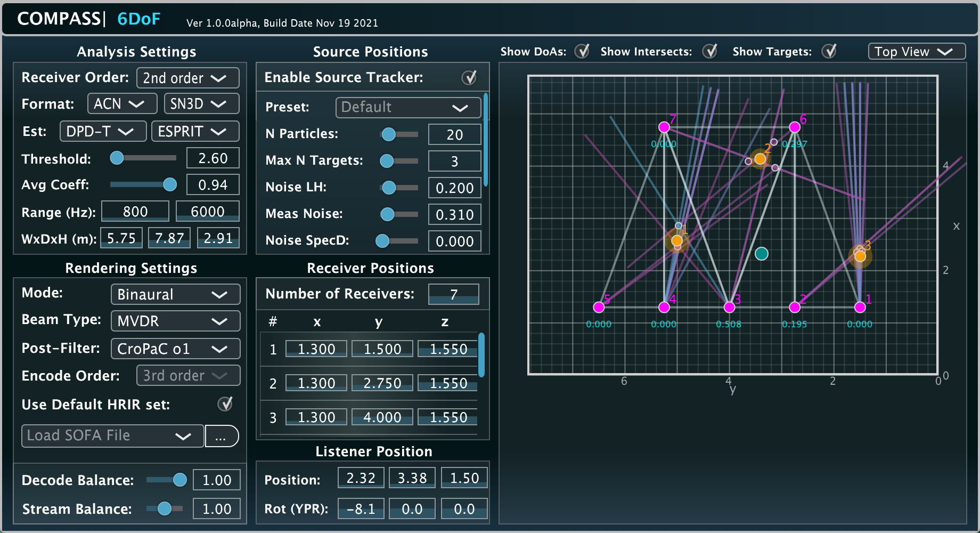This screenshot has width=980, height=533.
Task: Click orange source target 2 marker
Action: point(760,159)
